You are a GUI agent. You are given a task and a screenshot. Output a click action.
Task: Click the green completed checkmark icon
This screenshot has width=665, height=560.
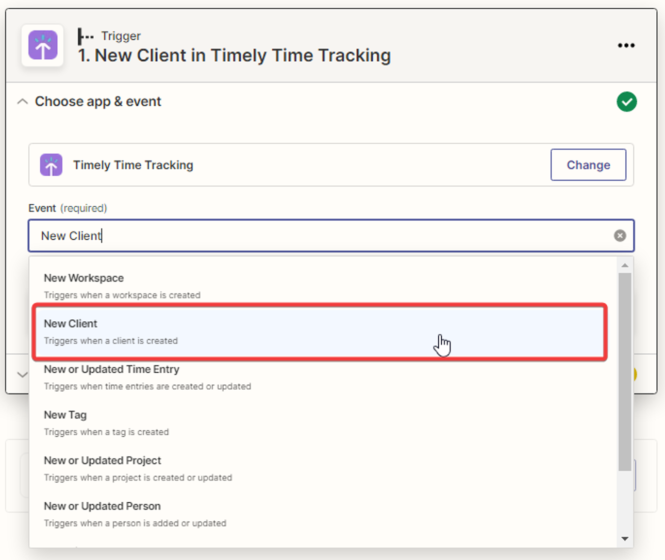pos(626,102)
